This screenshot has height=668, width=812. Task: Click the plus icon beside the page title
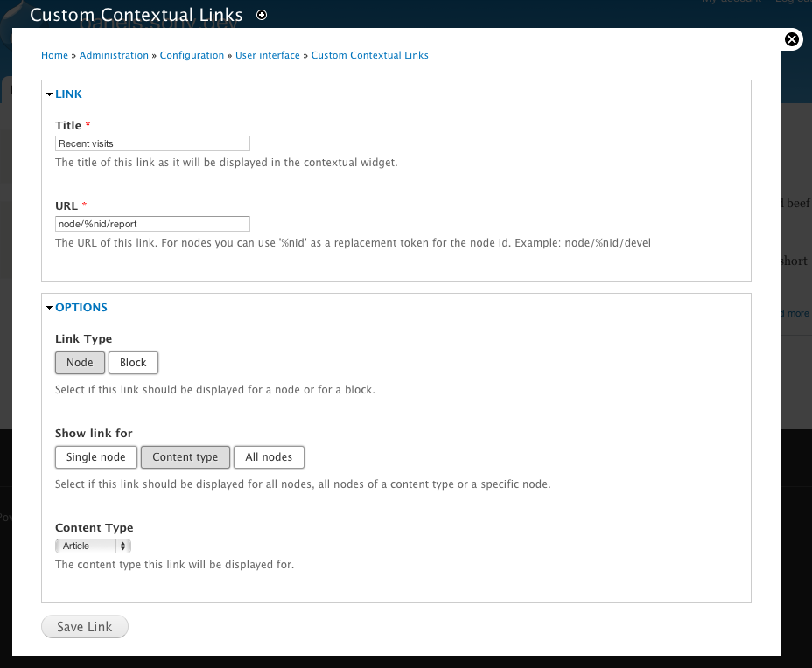[261, 15]
